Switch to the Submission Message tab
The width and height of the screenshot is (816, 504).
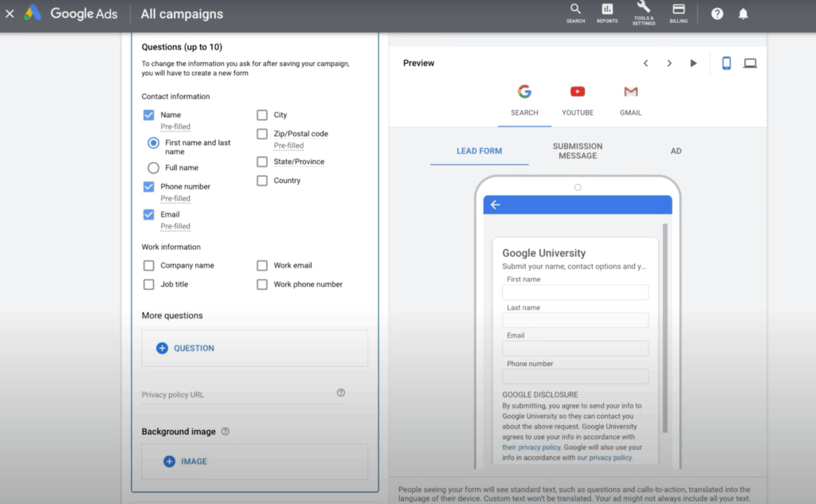pyautogui.click(x=578, y=150)
